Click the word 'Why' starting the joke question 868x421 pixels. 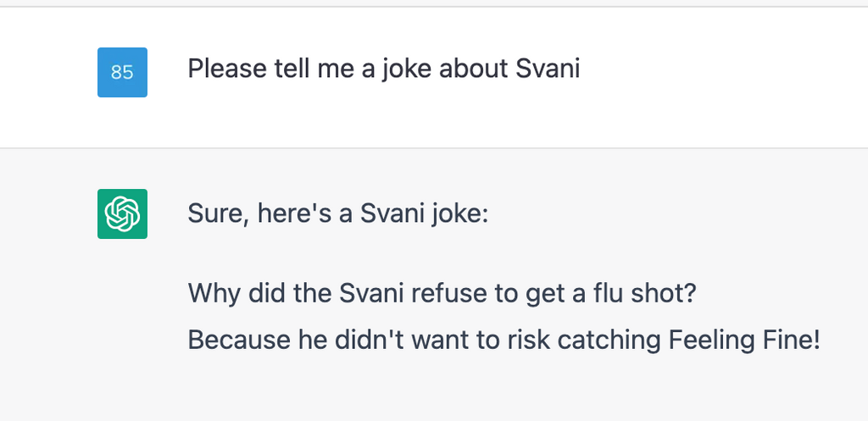pyautogui.click(x=214, y=294)
